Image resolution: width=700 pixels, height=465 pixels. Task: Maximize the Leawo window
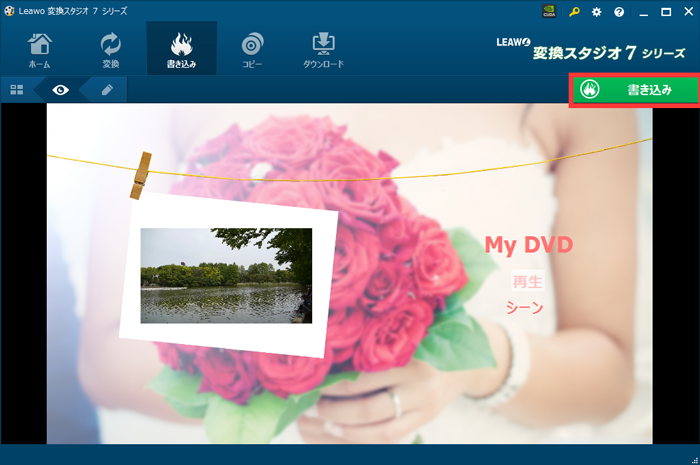point(666,12)
